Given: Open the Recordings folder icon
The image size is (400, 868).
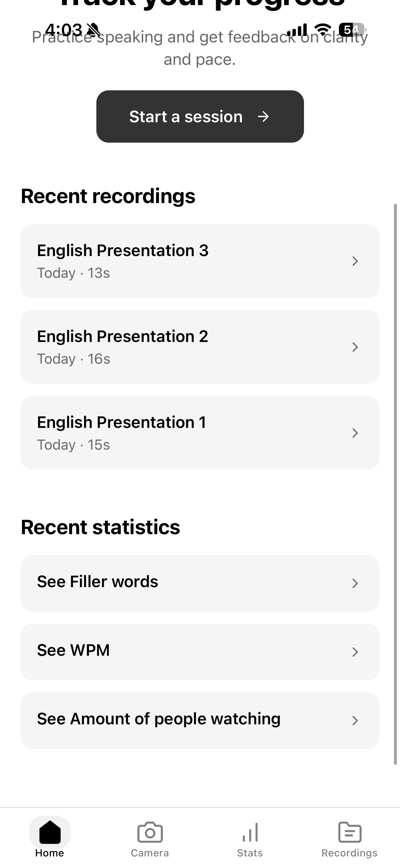Looking at the screenshot, I should pyautogui.click(x=350, y=832).
